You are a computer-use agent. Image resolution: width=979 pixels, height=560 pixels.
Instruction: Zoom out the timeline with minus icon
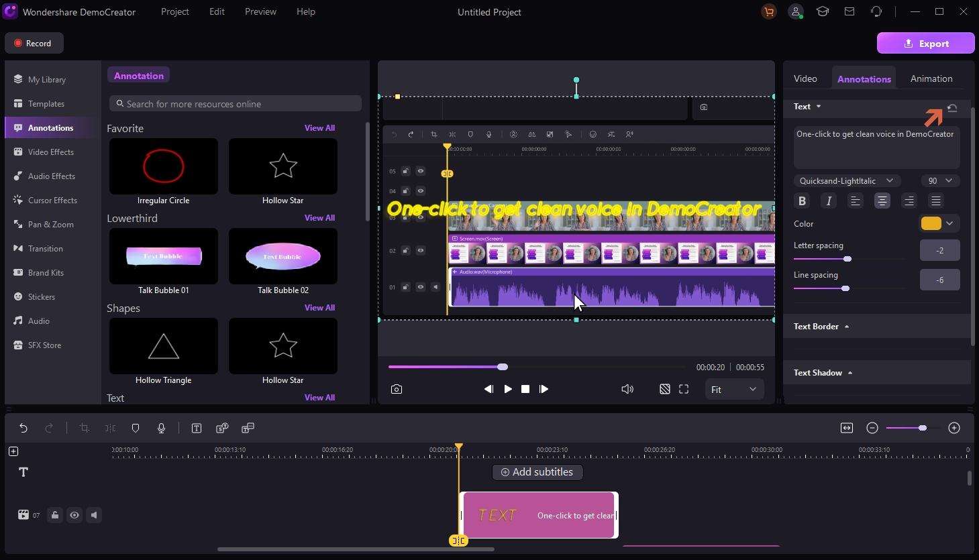point(872,428)
